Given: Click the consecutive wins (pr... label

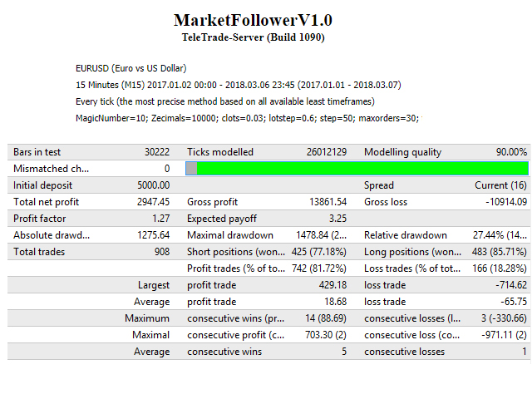Looking at the screenshot, I should pos(236,318).
